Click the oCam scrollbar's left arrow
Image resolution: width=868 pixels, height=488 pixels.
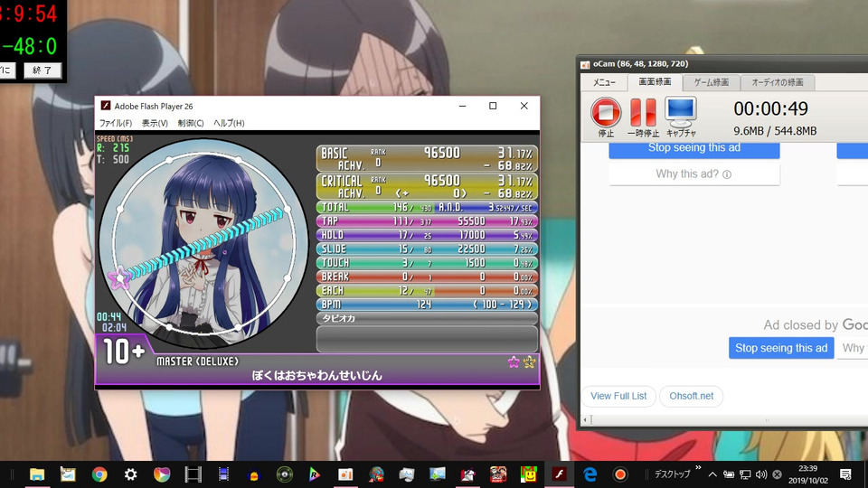pyautogui.click(x=585, y=420)
